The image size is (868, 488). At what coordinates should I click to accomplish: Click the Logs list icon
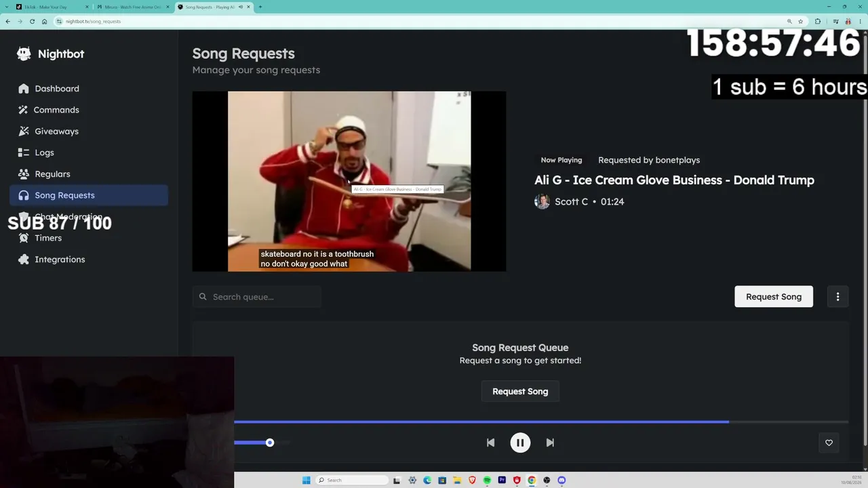click(24, 152)
